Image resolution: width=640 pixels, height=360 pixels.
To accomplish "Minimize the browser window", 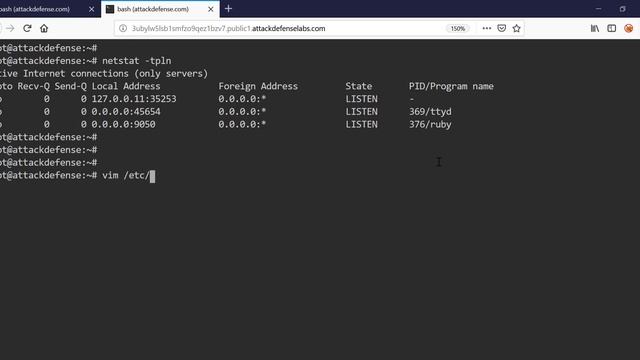I will [x=598, y=9].
